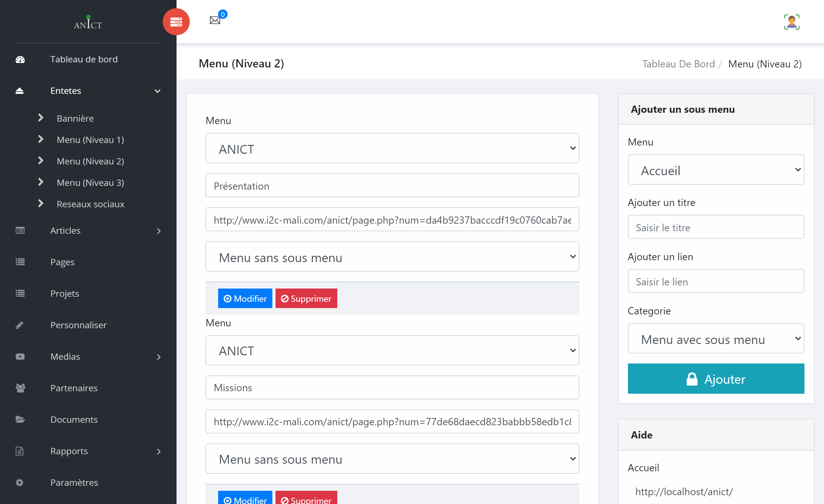Open the Accueil menu dropdown
This screenshot has height=504, width=824.
(x=716, y=170)
